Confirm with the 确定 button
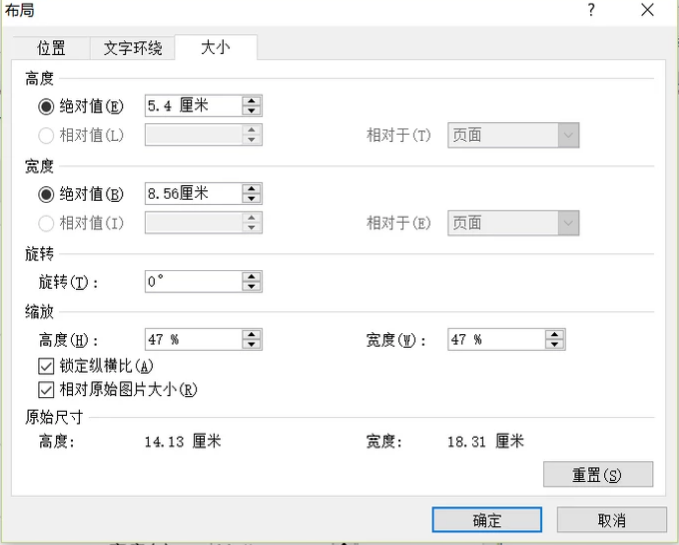The image size is (679, 545). (x=487, y=520)
